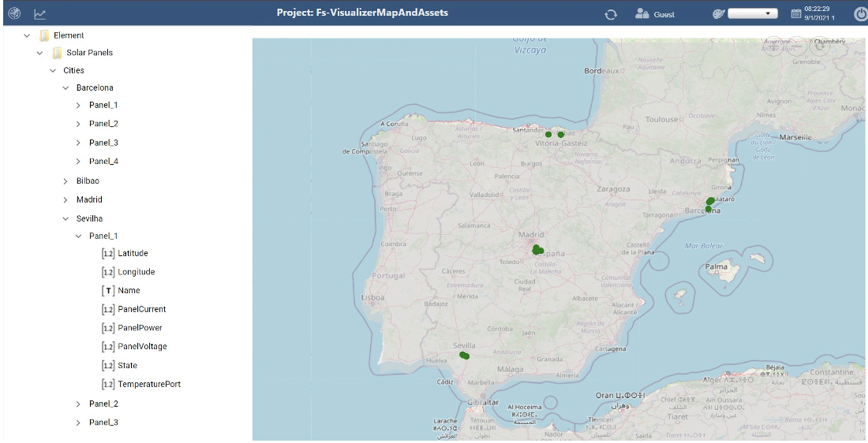This screenshot has height=443, width=868.
Task: Select the PanelCurrent attribute
Action: click(142, 309)
